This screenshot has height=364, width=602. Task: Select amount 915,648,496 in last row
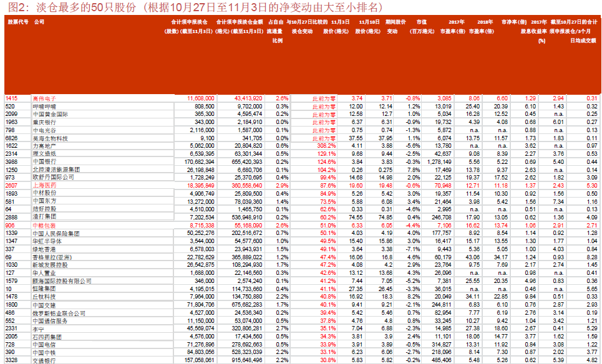coord(247,360)
